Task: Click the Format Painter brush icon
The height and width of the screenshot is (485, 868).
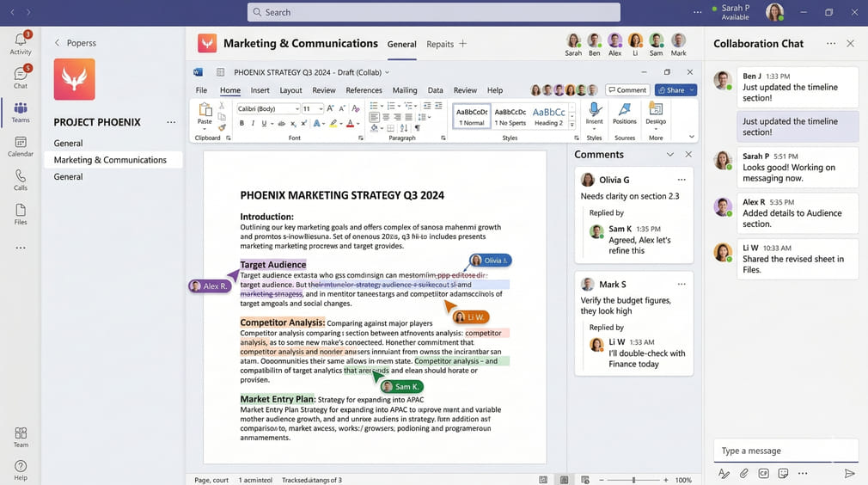Action: pos(222,127)
